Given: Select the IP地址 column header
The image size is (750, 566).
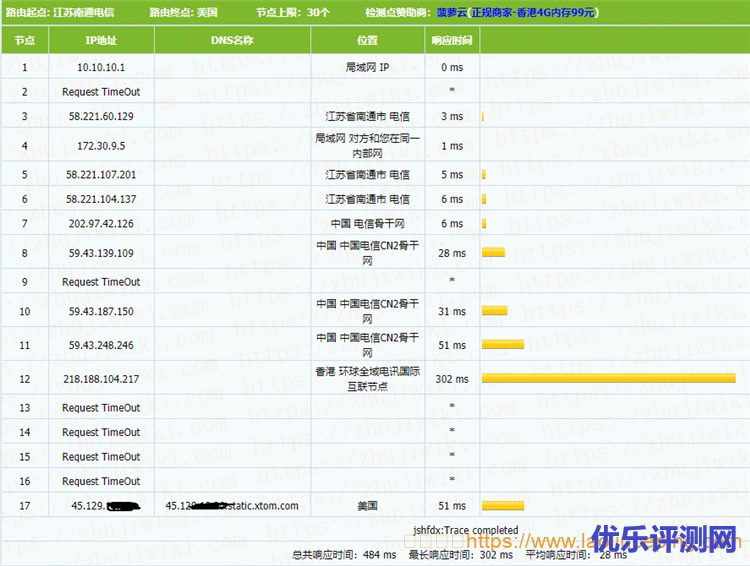Looking at the screenshot, I should pos(101,41).
